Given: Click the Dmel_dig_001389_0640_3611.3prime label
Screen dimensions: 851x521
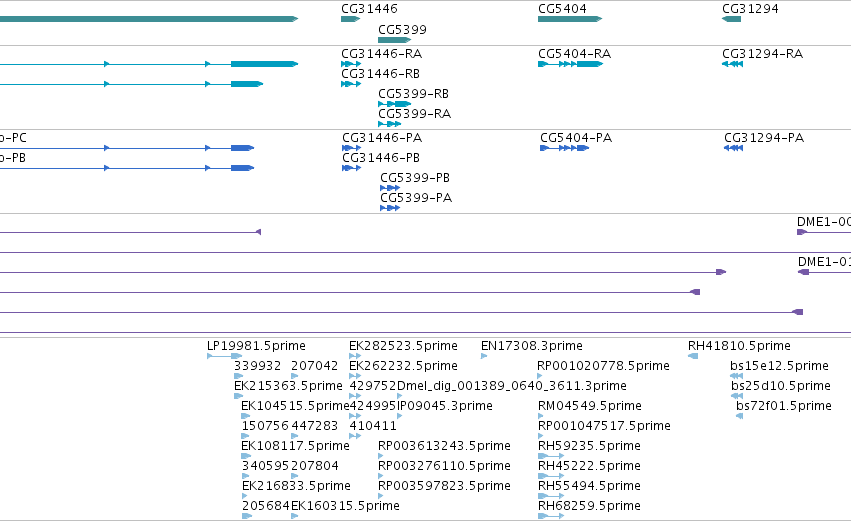Looking at the screenshot, I should pyautogui.click(x=512, y=386).
